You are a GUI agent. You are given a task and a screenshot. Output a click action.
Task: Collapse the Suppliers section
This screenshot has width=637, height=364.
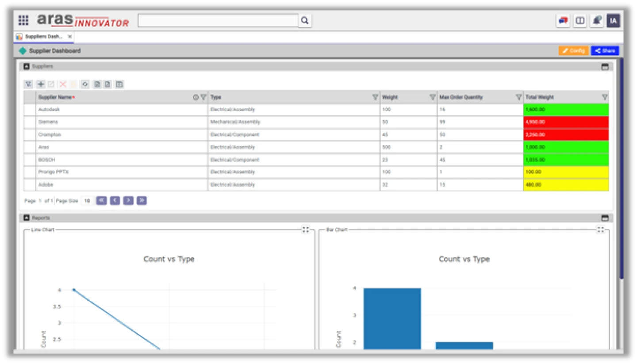[x=26, y=66]
